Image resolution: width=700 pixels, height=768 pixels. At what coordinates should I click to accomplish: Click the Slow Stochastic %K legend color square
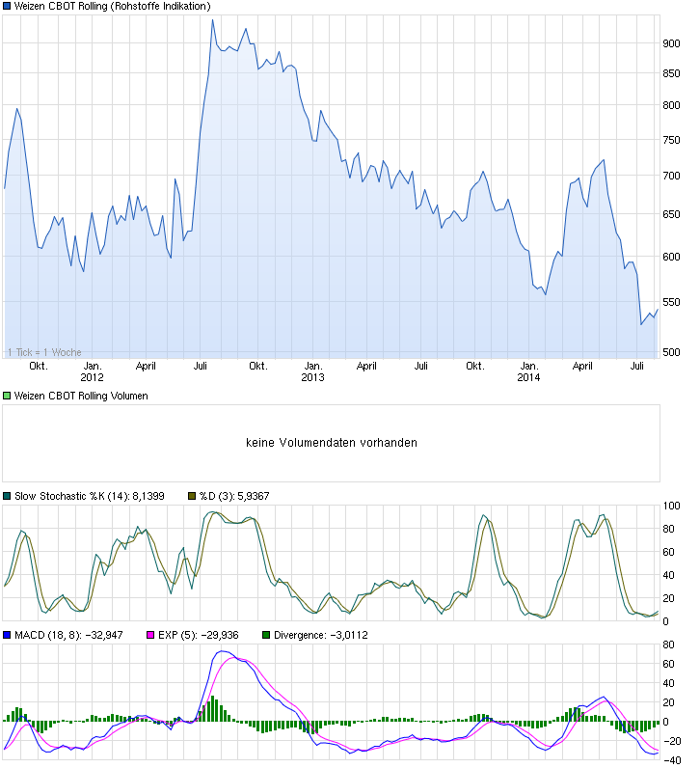8,496
